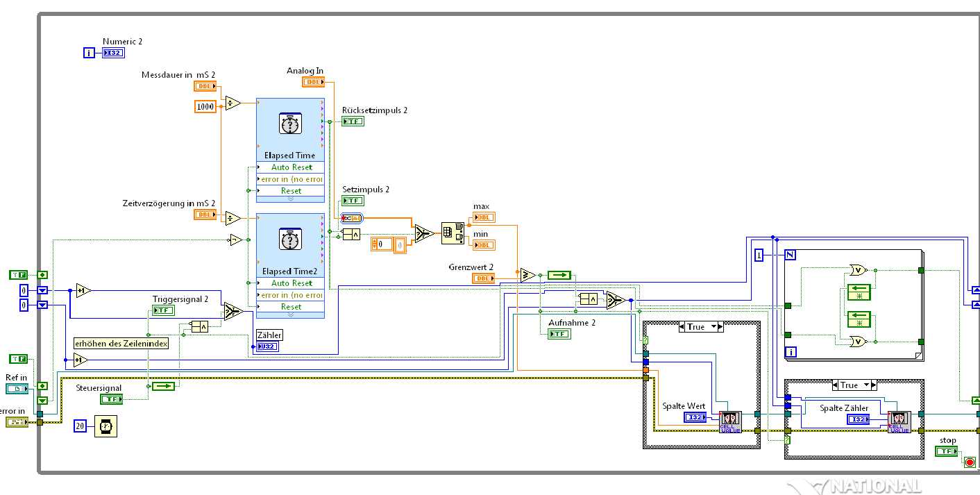Image resolution: width=980 pixels, height=495 pixels.
Task: Click the 1000 numeric constant
Action: [205, 106]
